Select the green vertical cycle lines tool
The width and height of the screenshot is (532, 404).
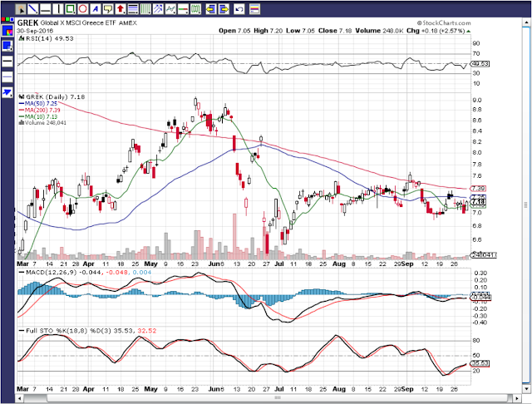145,9
